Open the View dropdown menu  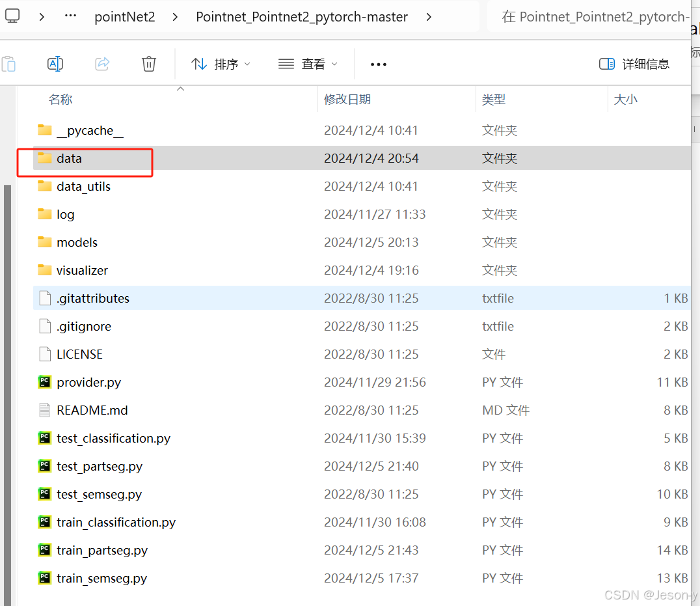pyautogui.click(x=308, y=64)
